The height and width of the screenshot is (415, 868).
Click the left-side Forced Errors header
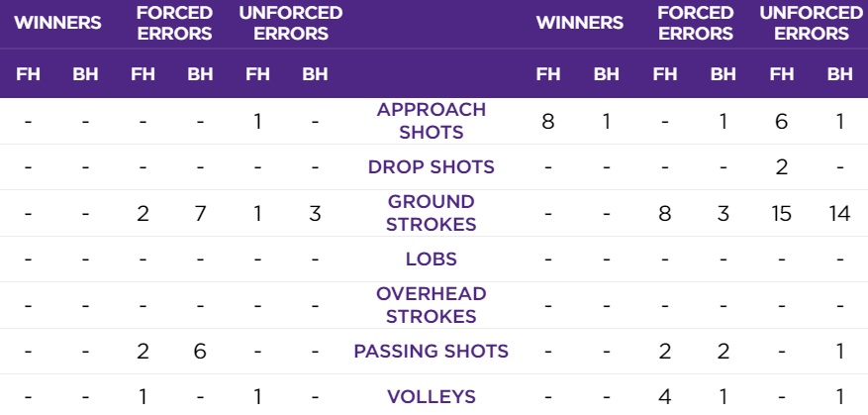(x=175, y=24)
